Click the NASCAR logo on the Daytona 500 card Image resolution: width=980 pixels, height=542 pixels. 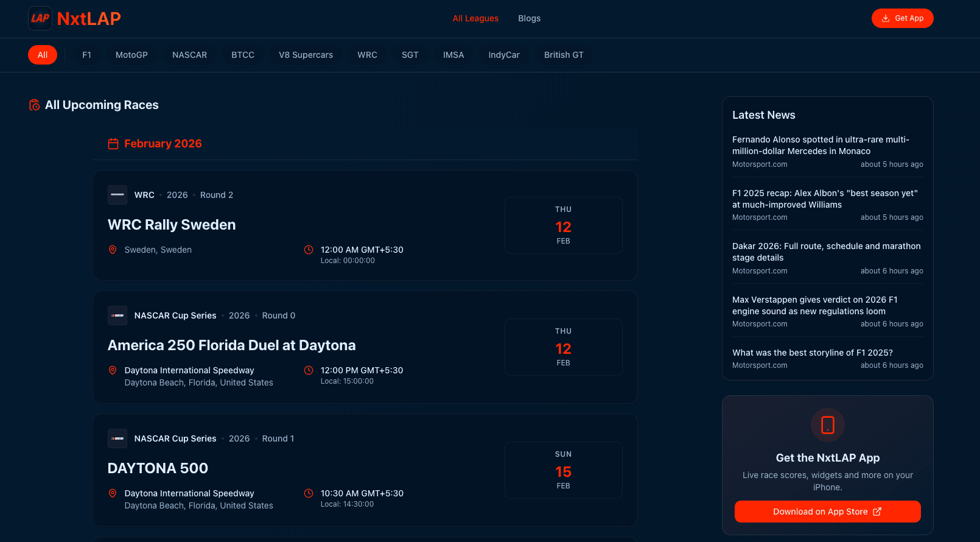117,438
